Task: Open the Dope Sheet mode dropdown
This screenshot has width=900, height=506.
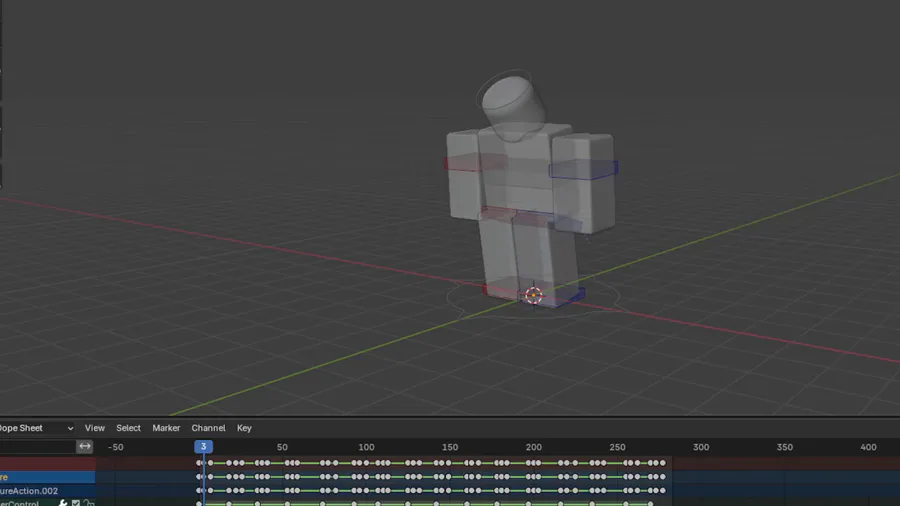Action: pos(36,428)
